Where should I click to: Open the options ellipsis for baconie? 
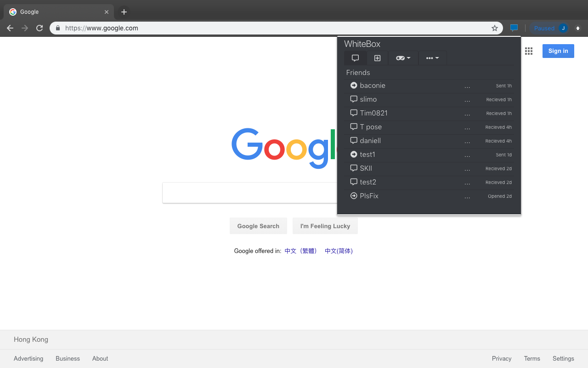(467, 86)
